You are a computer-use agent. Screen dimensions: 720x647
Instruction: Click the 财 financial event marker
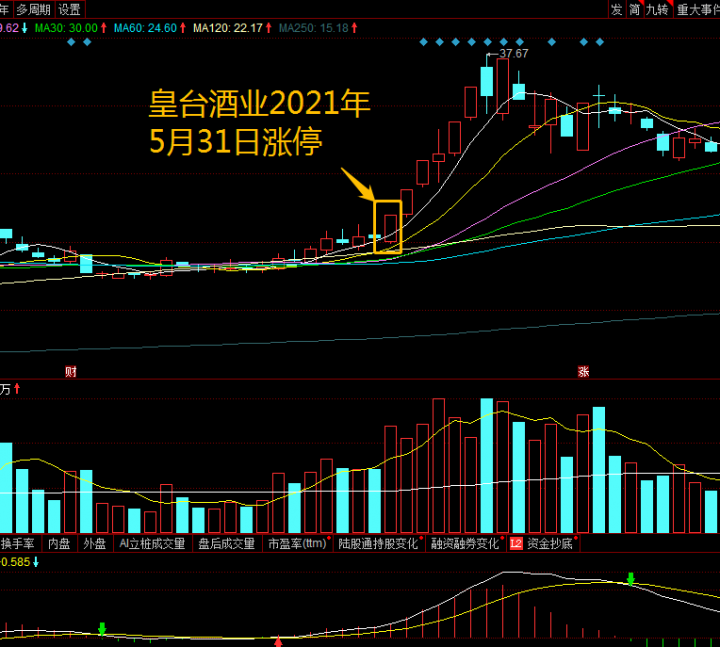pyautogui.click(x=71, y=372)
